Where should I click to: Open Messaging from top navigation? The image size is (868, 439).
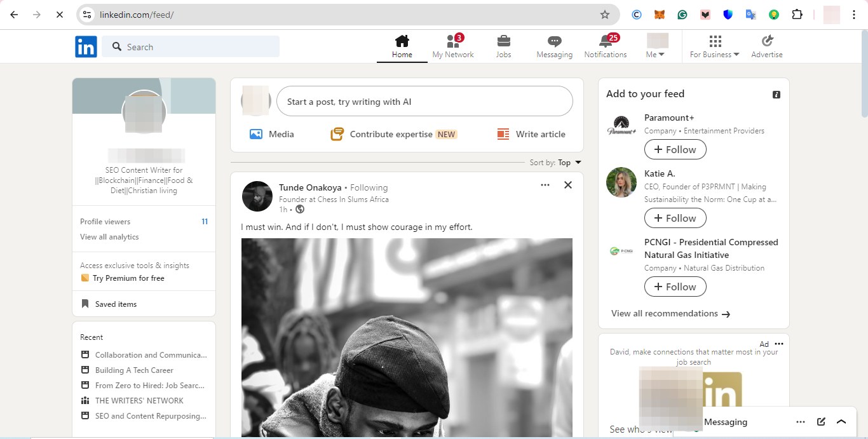(554, 47)
